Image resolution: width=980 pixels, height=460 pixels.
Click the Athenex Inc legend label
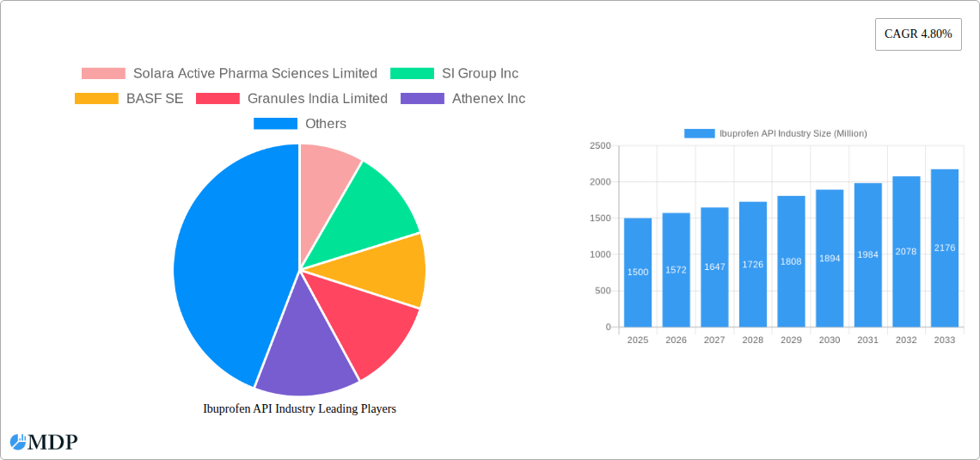489,98
